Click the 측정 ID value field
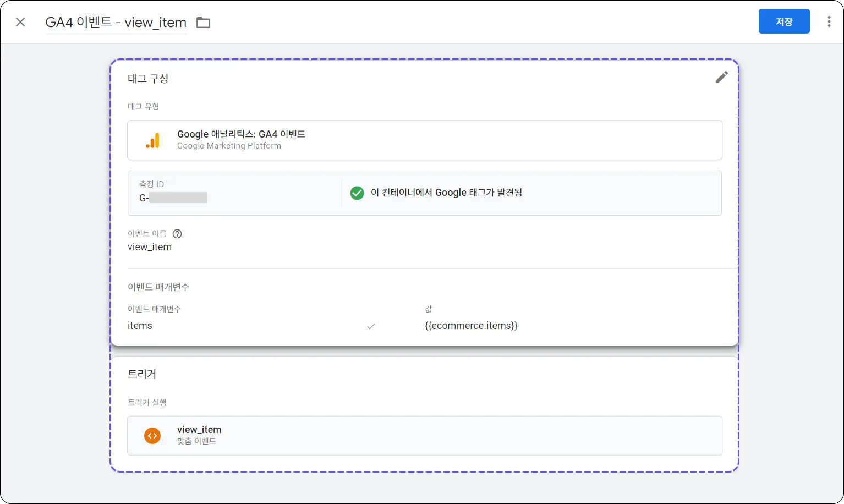The image size is (844, 504). click(173, 198)
